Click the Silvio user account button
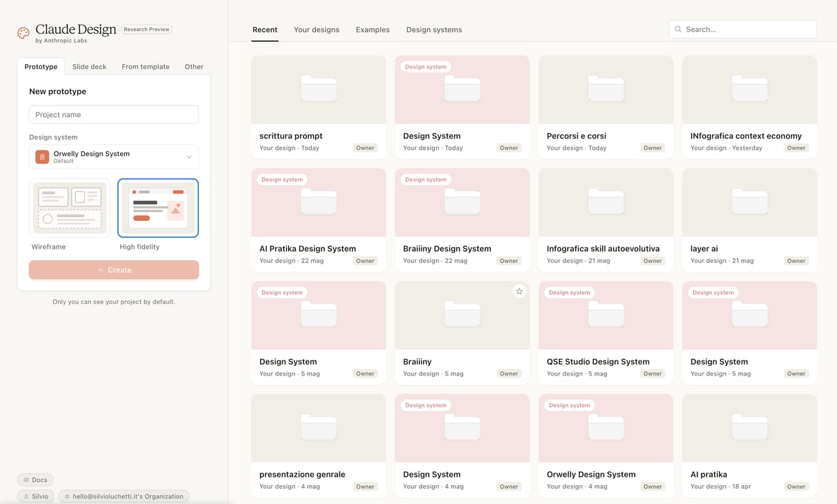The height and width of the screenshot is (504, 837). coord(36,496)
